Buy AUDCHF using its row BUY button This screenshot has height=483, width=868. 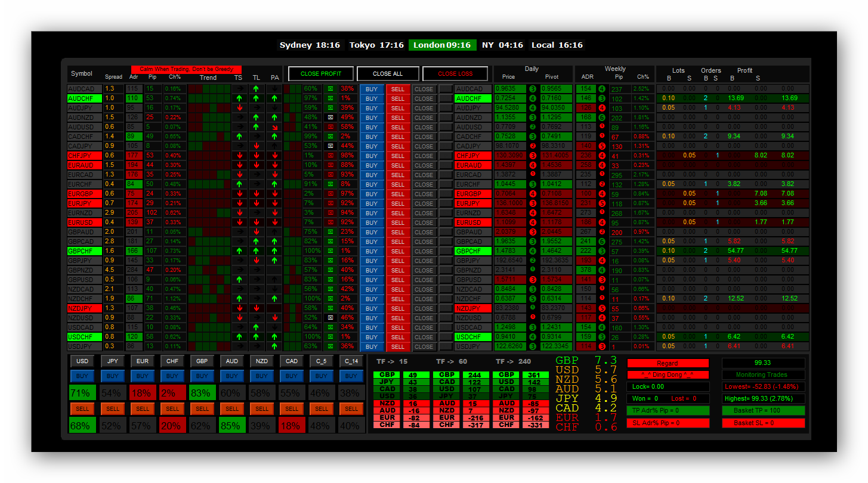coord(372,98)
